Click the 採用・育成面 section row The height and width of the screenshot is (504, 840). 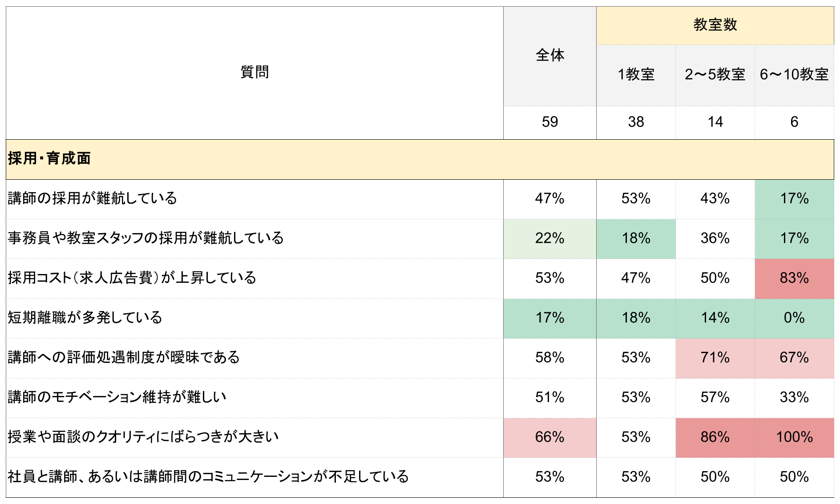49,159
